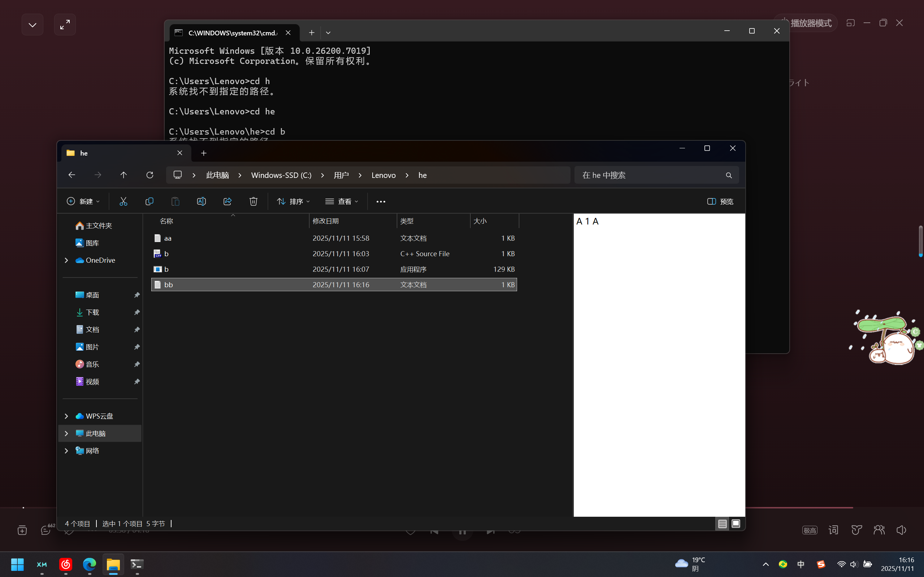Toggle the 预览 preview pane

pyautogui.click(x=720, y=201)
